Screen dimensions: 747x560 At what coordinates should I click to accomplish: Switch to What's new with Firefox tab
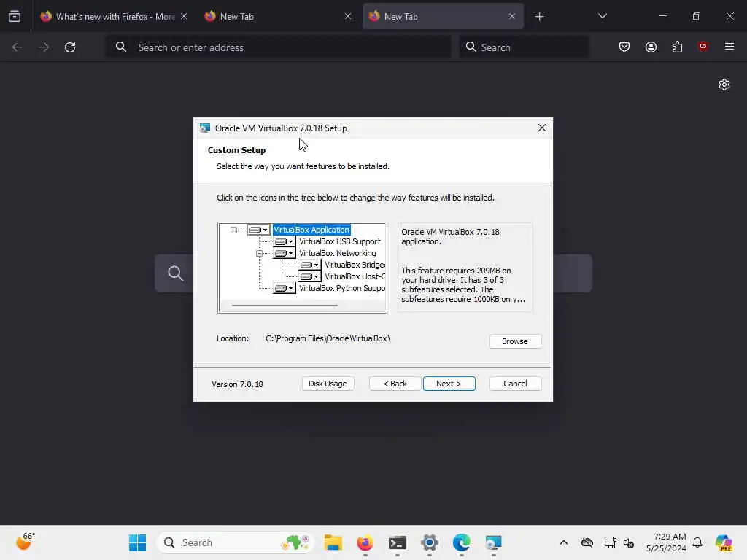115,17
